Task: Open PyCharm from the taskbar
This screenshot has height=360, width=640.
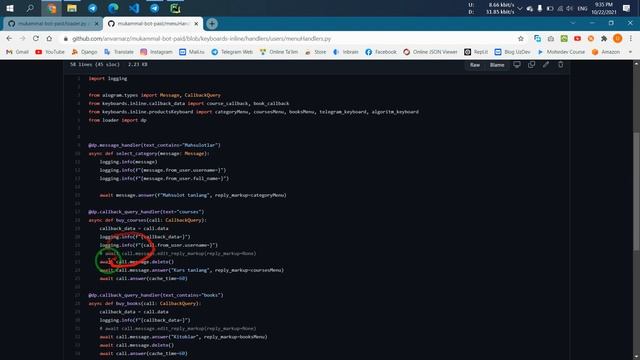Action: coord(175,8)
